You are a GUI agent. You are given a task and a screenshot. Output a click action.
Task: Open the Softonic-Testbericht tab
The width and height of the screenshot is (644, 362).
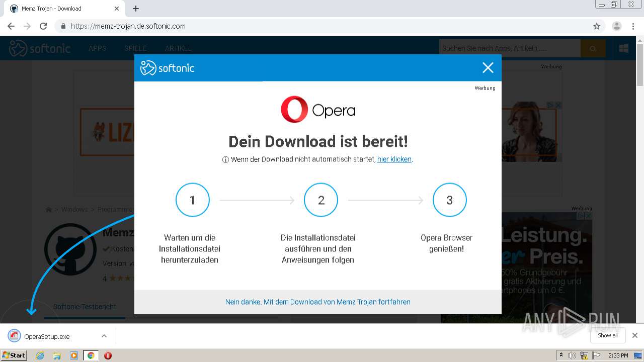85,307
